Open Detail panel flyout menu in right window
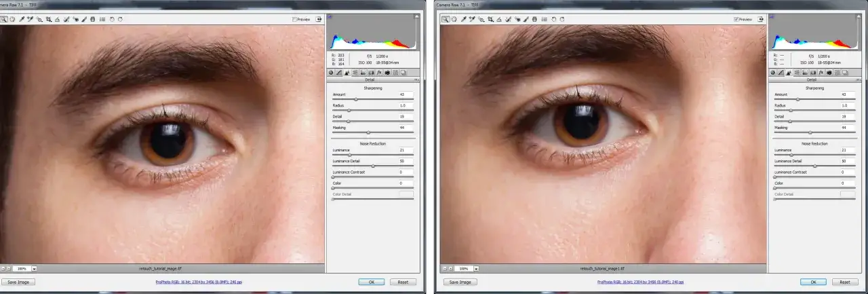Image resolution: width=868 pixels, height=294 pixels. (x=859, y=79)
